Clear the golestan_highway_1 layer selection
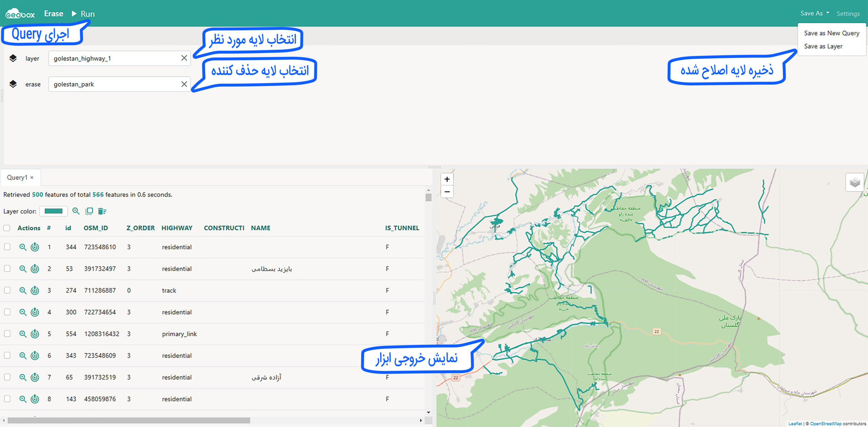The image size is (868, 427). (x=184, y=58)
